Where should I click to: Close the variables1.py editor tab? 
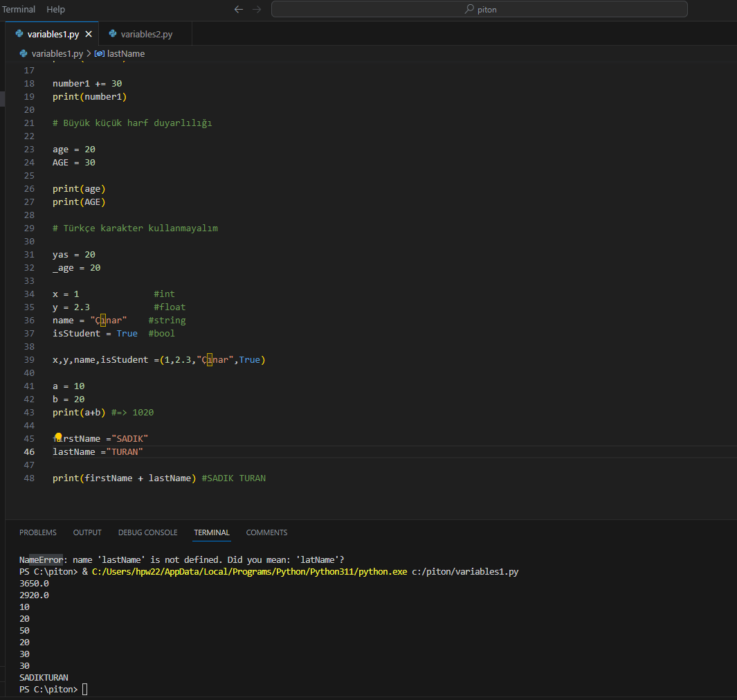click(89, 34)
